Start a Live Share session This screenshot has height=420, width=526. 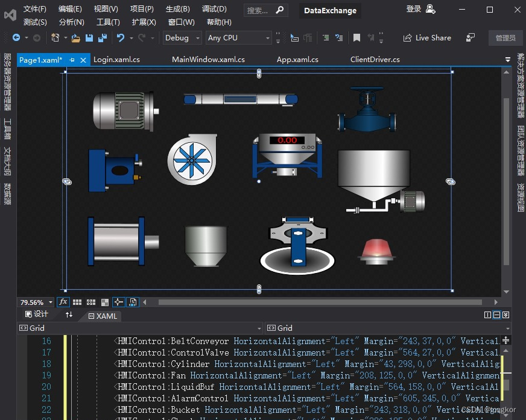click(428, 37)
